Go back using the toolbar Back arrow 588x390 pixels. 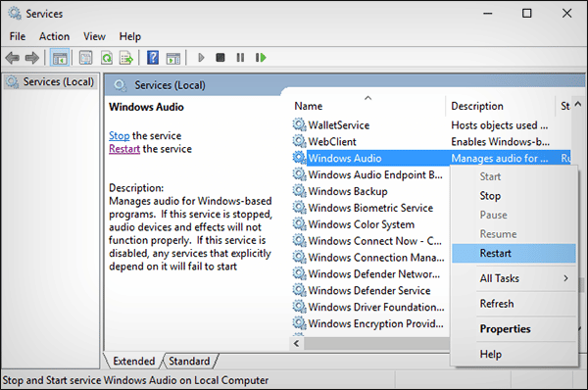13,58
